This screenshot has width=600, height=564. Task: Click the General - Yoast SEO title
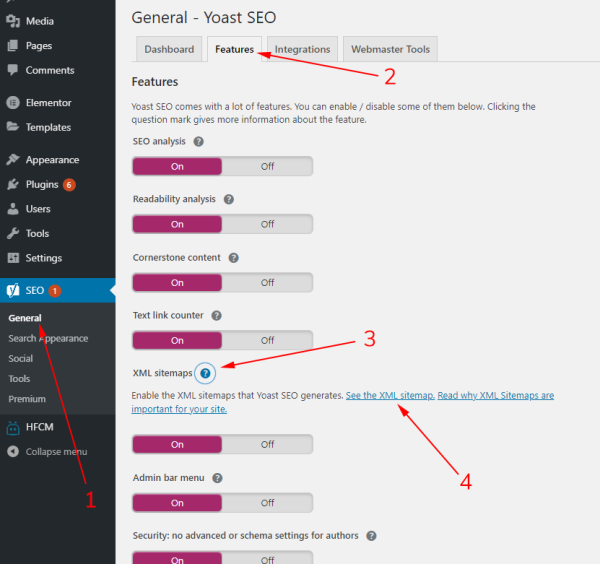pos(204,18)
